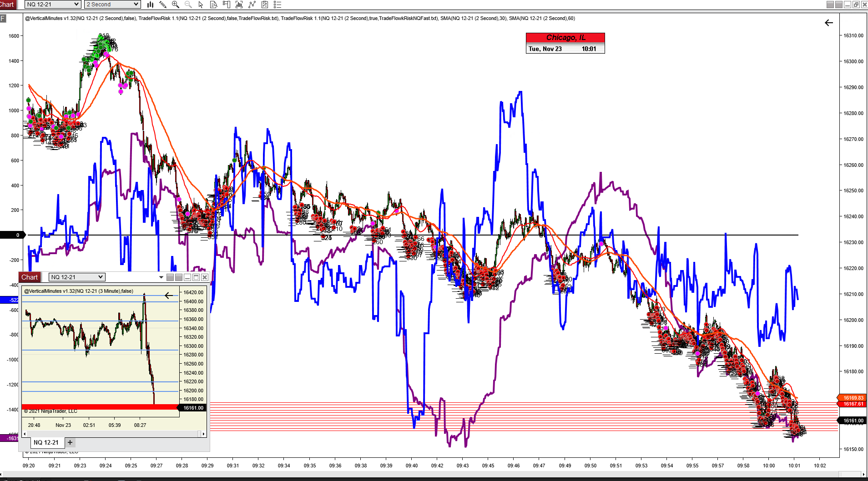This screenshot has width=868, height=481.
Task: Click the 1600 left axis label
Action: (x=14, y=36)
